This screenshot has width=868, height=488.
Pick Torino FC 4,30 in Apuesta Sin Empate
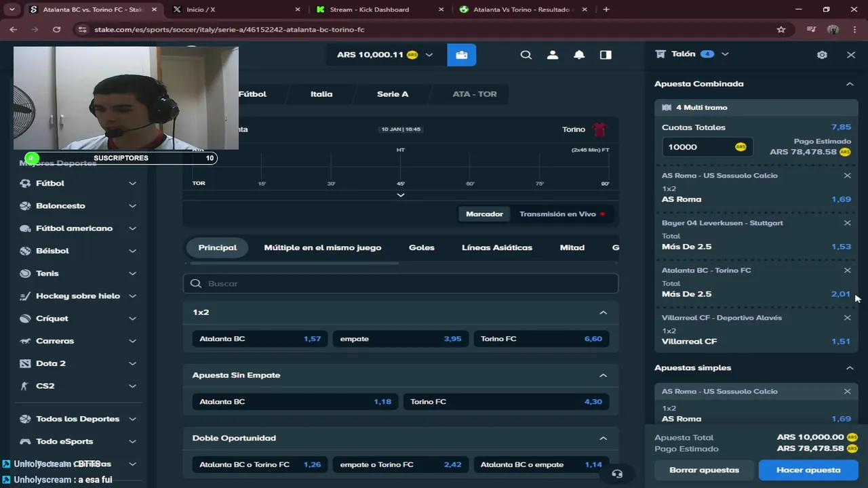[506, 402]
